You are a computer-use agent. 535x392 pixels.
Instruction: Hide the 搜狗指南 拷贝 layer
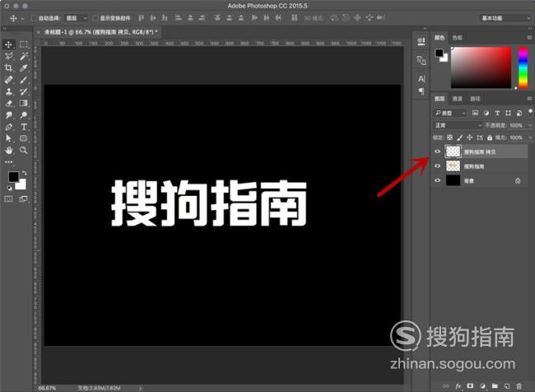437,152
